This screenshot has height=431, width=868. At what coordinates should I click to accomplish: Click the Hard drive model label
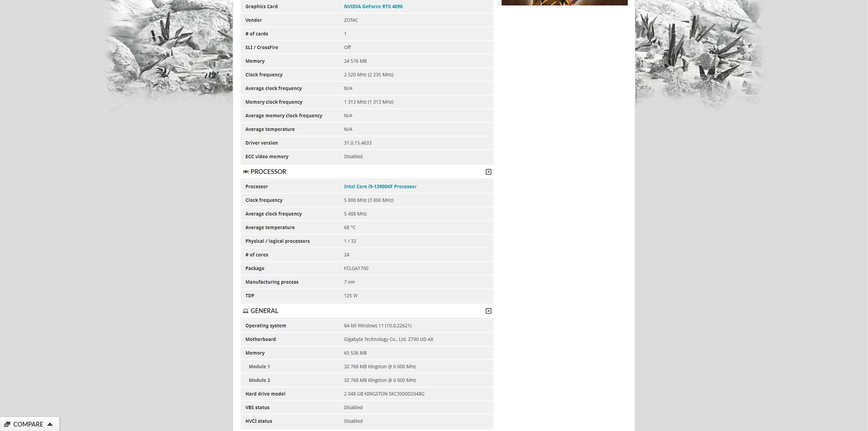(265, 394)
